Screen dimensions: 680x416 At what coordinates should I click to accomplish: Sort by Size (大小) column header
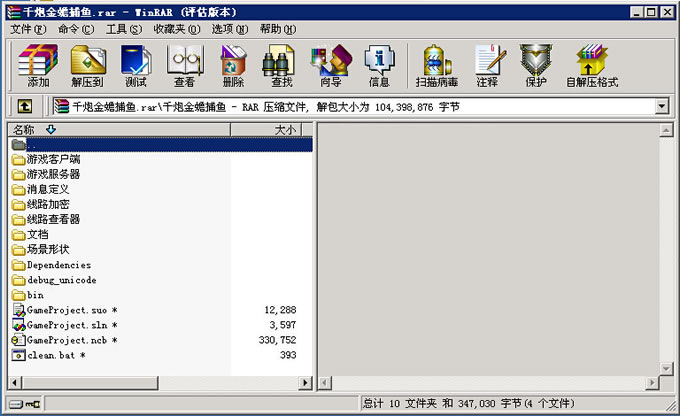(x=284, y=130)
